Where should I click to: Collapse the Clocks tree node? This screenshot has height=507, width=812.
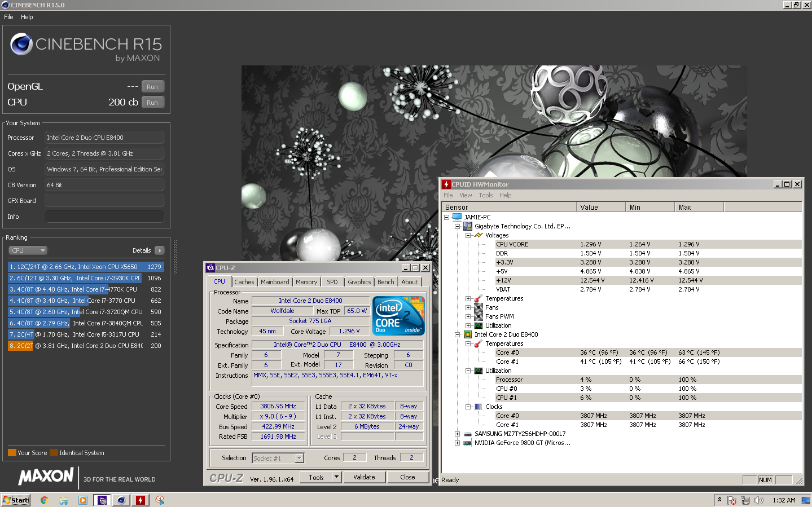pos(468,407)
